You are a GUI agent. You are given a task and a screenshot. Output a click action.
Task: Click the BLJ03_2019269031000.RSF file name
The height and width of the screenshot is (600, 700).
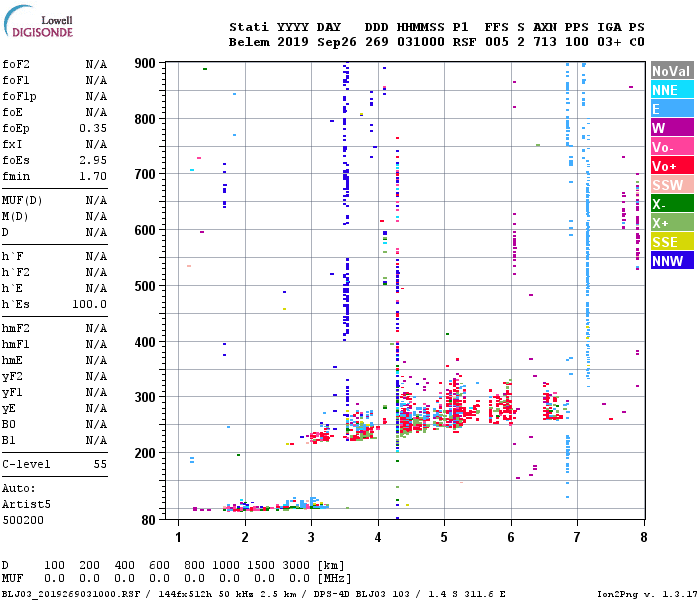[71, 594]
